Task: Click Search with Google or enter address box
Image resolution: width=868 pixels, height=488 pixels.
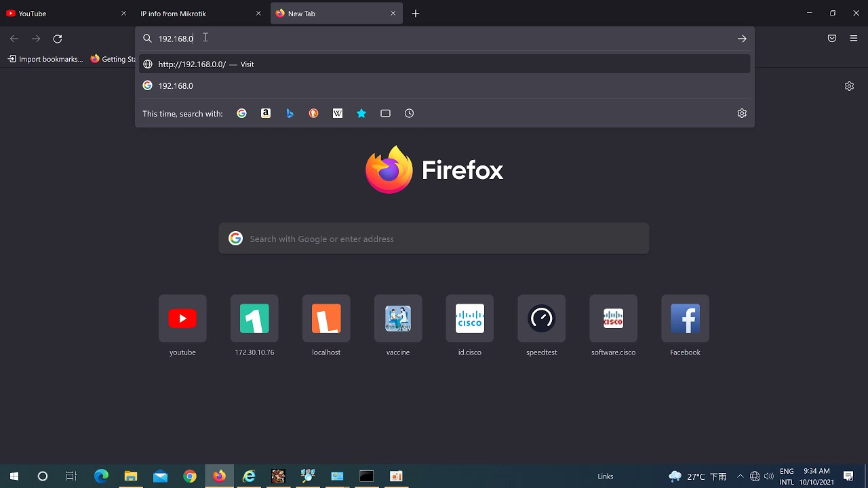Action: click(x=434, y=239)
